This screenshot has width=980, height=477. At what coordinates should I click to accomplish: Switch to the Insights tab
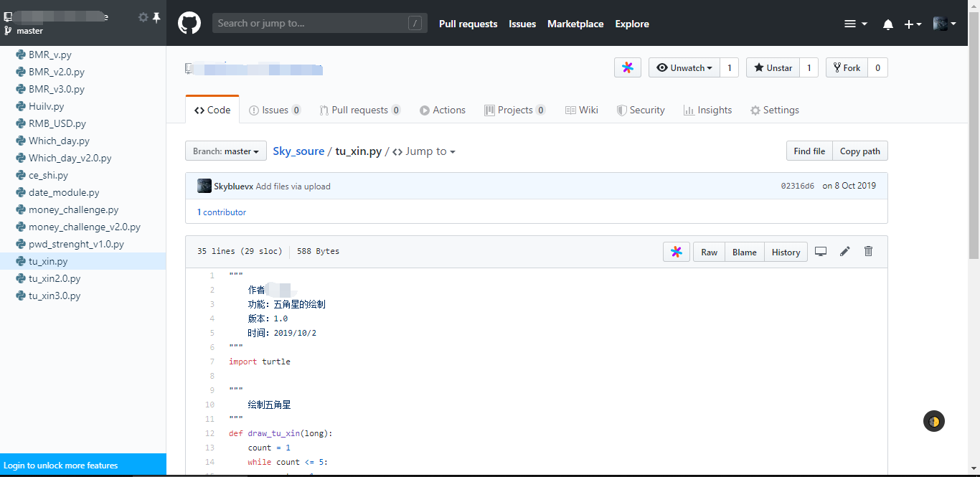707,110
